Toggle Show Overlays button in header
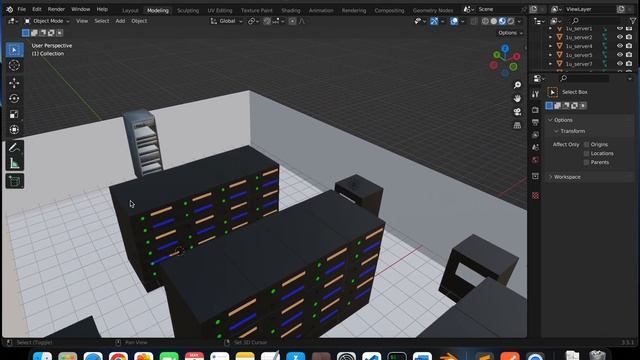 click(454, 21)
